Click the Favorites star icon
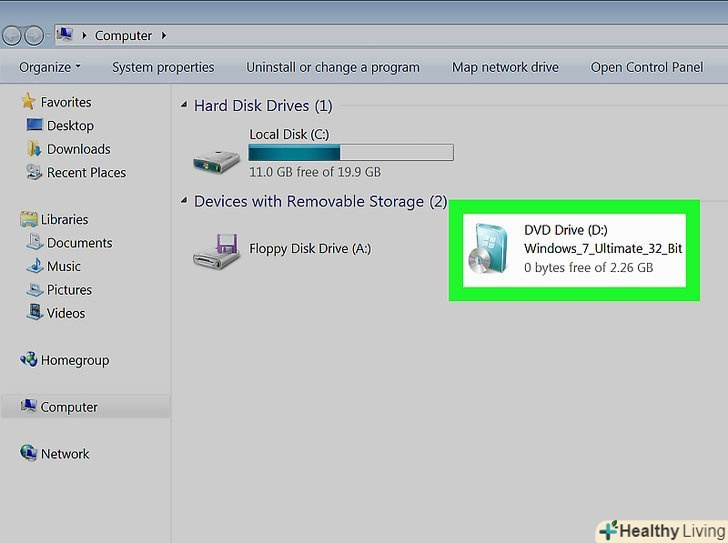Viewport: 728px width, 543px height. 28,101
